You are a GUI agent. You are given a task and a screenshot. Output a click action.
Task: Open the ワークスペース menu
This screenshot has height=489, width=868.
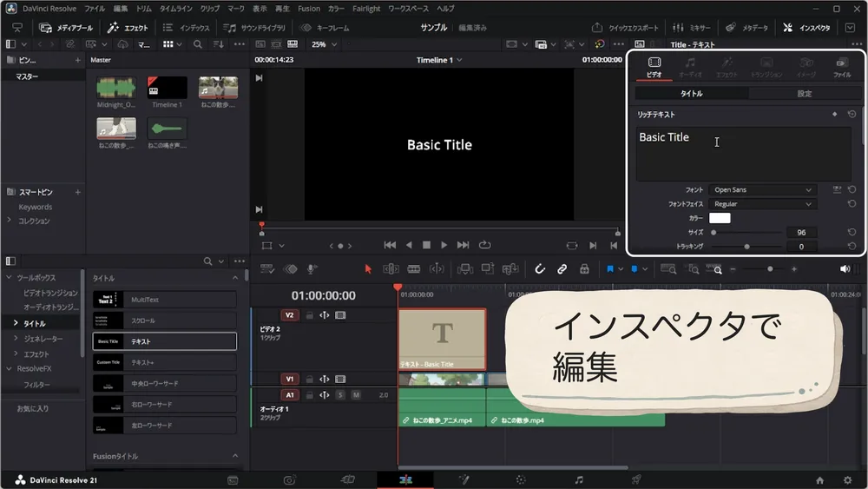pyautogui.click(x=407, y=9)
